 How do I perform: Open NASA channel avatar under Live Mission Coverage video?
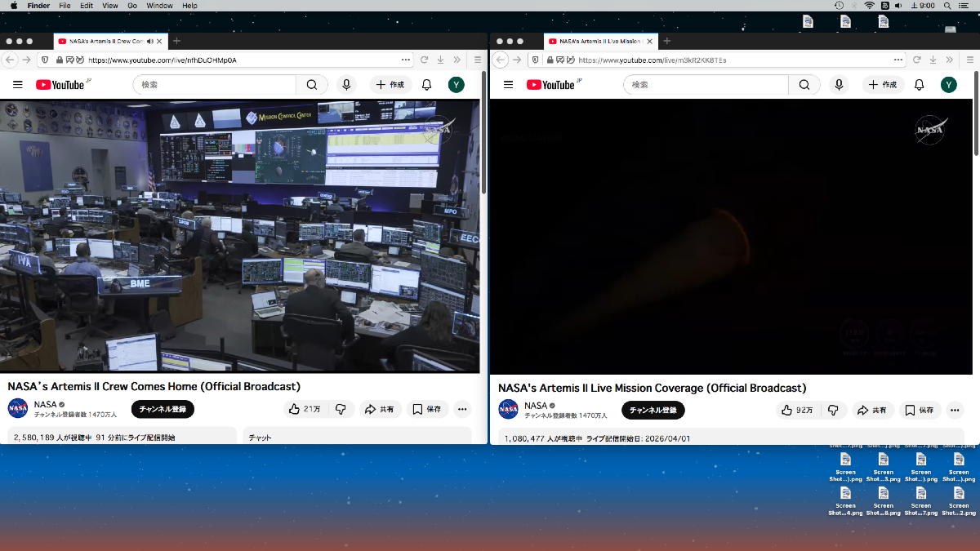508,409
